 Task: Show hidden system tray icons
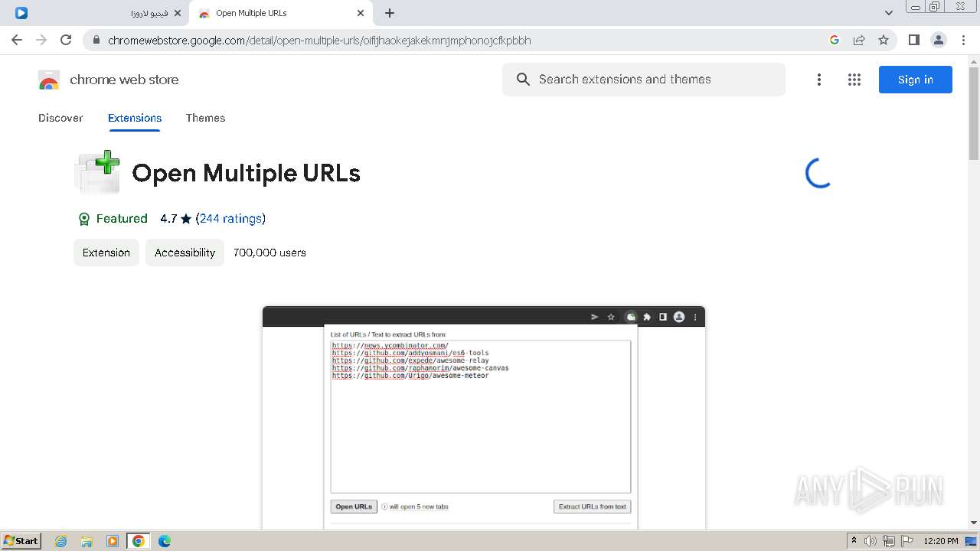click(x=854, y=541)
